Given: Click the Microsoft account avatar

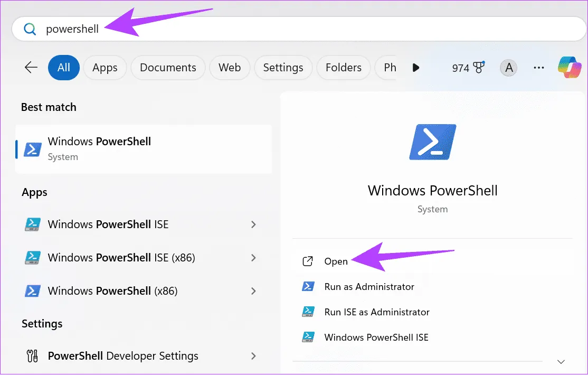Looking at the screenshot, I should click(x=508, y=68).
